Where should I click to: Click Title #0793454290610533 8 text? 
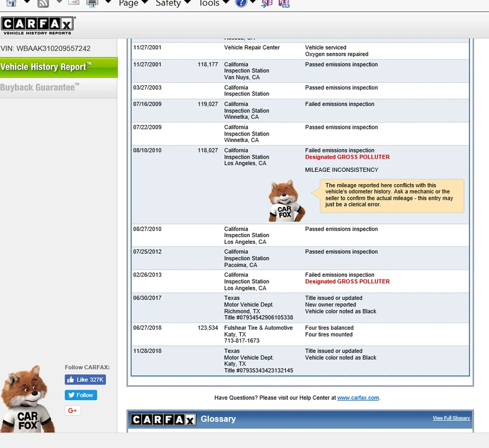tap(259, 317)
